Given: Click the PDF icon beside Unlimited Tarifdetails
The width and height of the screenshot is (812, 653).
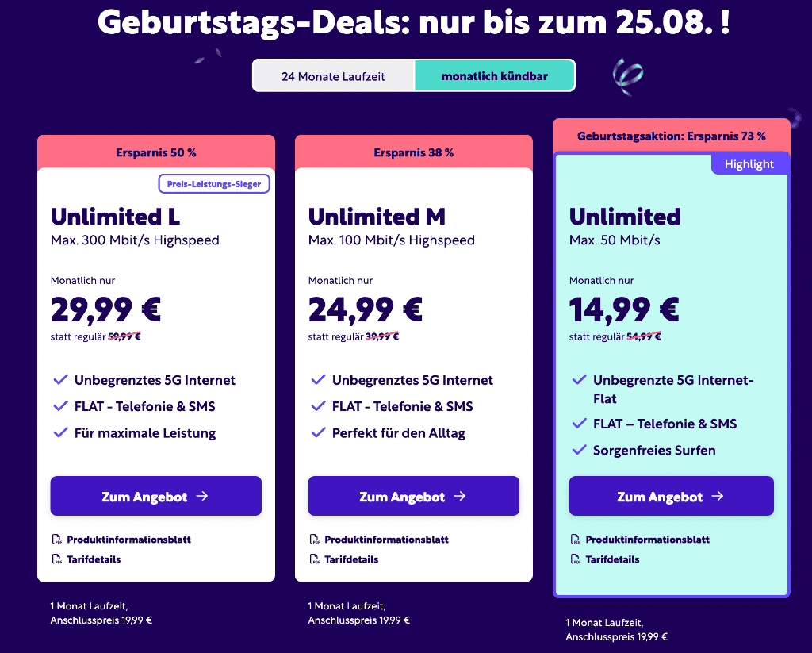Looking at the screenshot, I should [576, 559].
